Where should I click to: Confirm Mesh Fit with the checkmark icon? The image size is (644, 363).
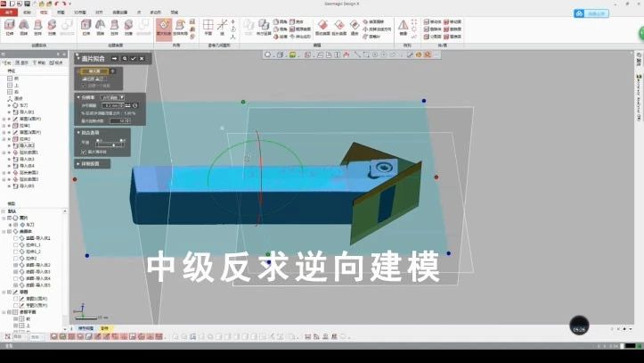tap(133, 58)
